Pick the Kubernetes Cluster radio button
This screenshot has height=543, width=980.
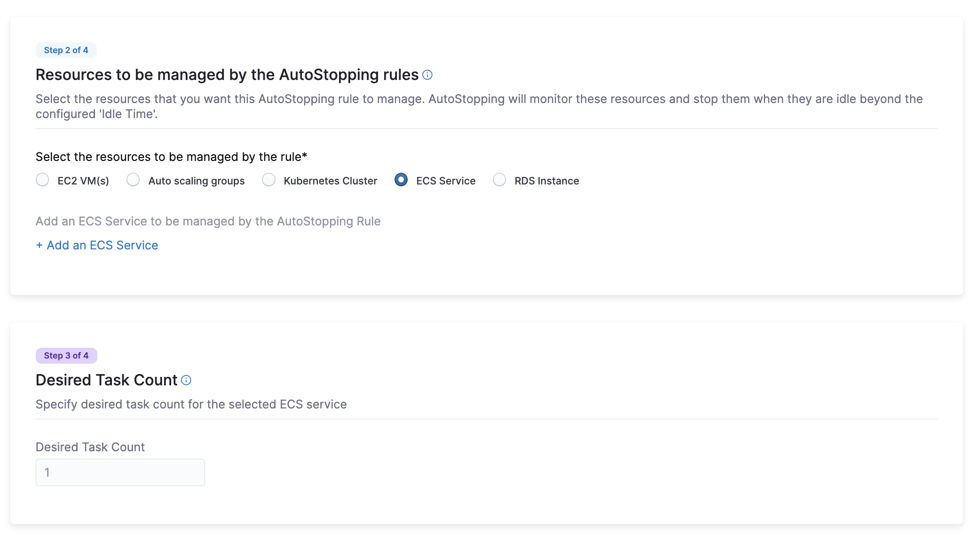point(269,180)
